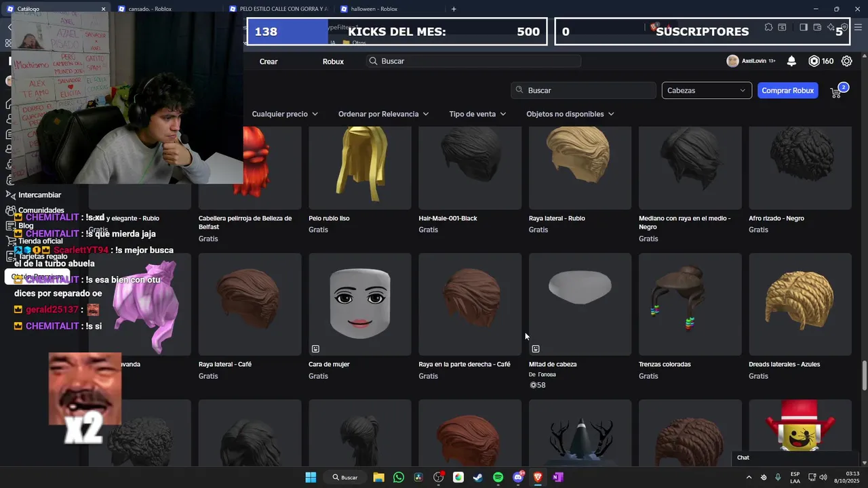The image size is (868, 488).
Task: Click the microphone tray icon
Action: (778, 477)
